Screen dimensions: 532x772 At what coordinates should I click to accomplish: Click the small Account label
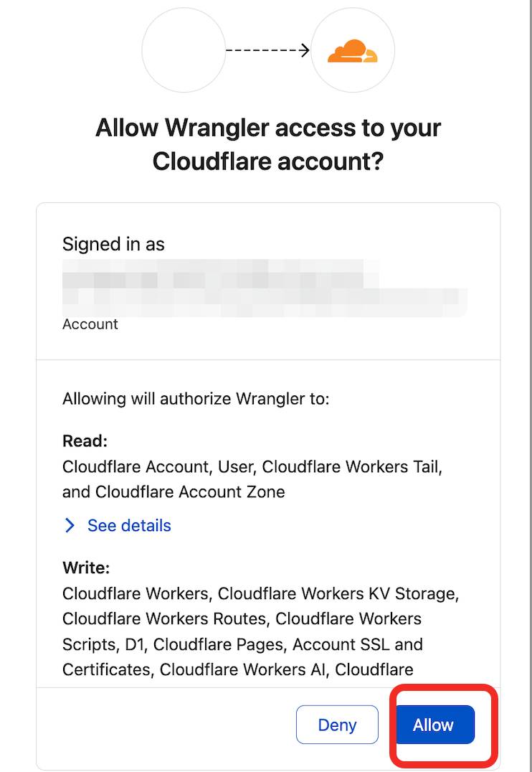click(90, 324)
